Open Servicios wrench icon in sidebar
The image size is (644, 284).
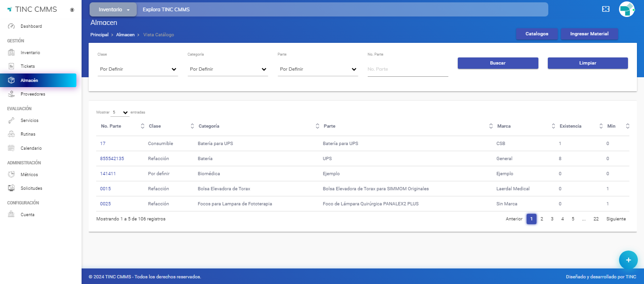tap(12, 121)
